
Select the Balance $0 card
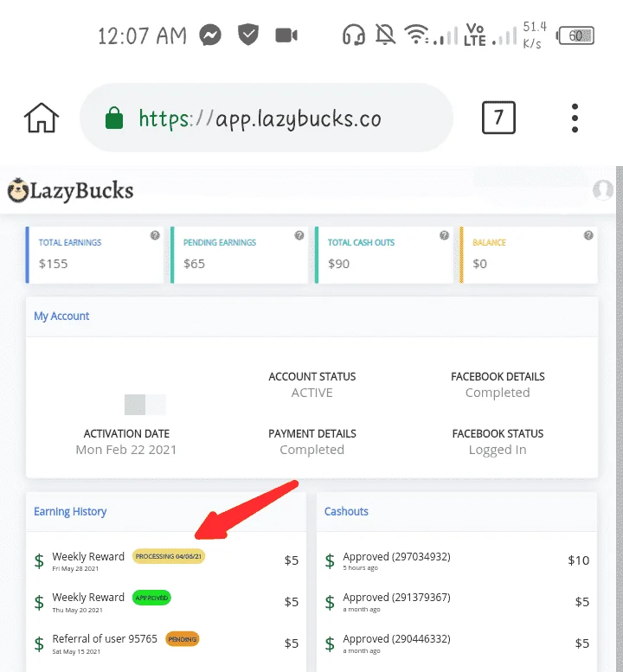coord(529,255)
